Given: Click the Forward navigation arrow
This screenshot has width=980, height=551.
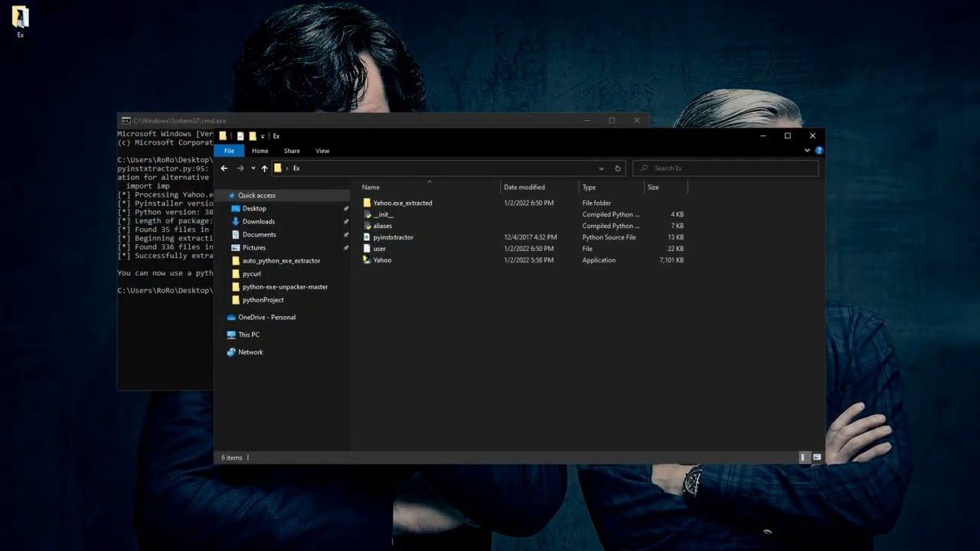Looking at the screenshot, I should pyautogui.click(x=240, y=168).
